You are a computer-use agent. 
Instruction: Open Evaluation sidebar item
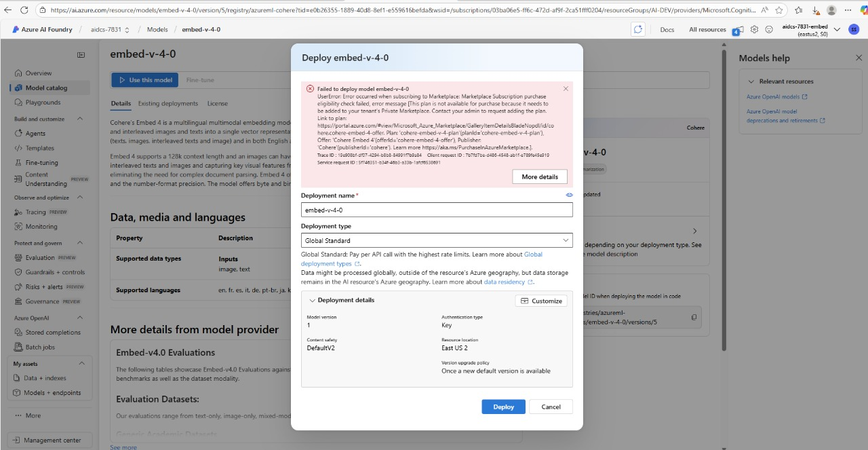point(40,257)
